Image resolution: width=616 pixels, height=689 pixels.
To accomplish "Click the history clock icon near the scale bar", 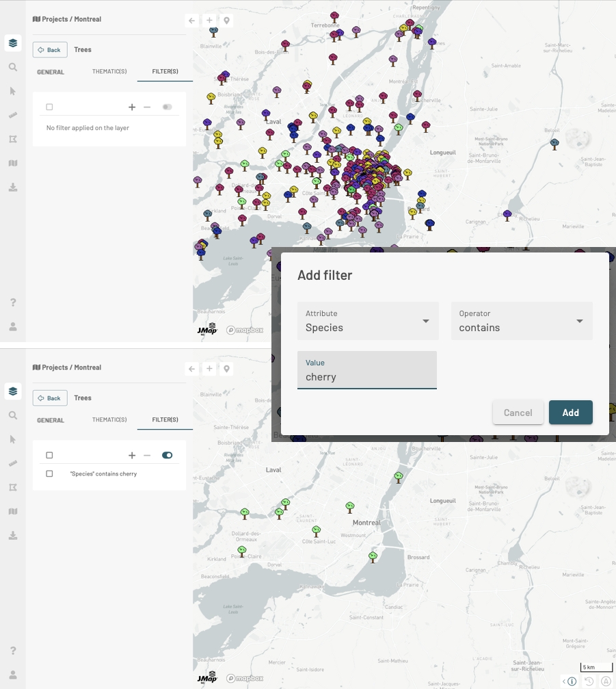I will pos(589,681).
